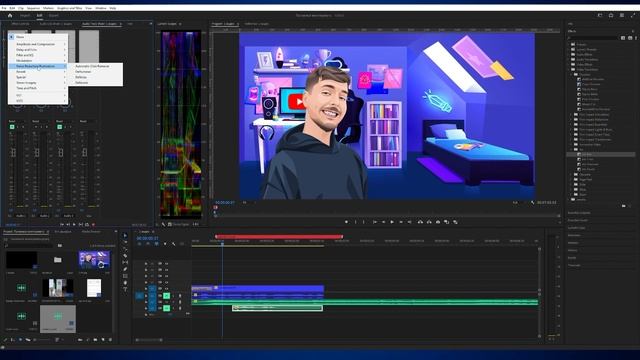
Task: Click the Mix track volume fader
Action: [84, 152]
